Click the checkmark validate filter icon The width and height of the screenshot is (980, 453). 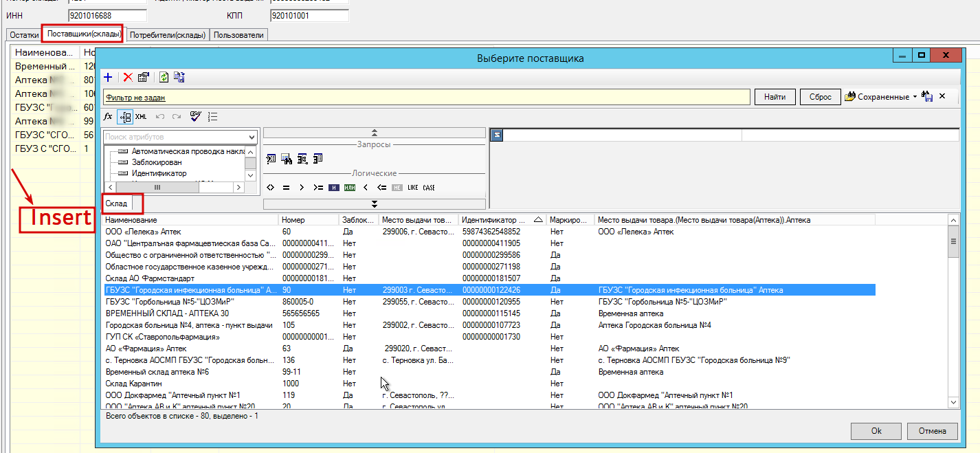(x=196, y=117)
